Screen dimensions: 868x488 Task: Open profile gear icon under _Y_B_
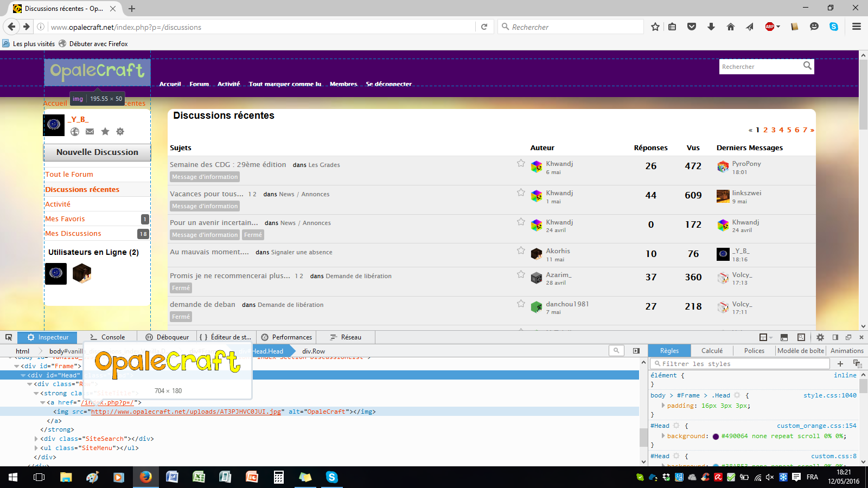coord(120,131)
